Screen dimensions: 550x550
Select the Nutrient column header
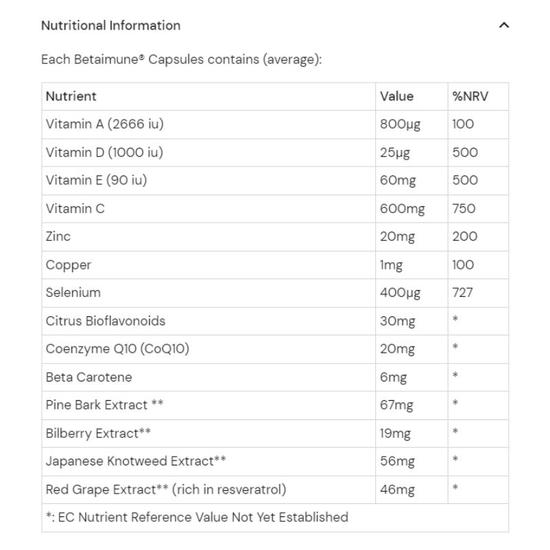(71, 96)
